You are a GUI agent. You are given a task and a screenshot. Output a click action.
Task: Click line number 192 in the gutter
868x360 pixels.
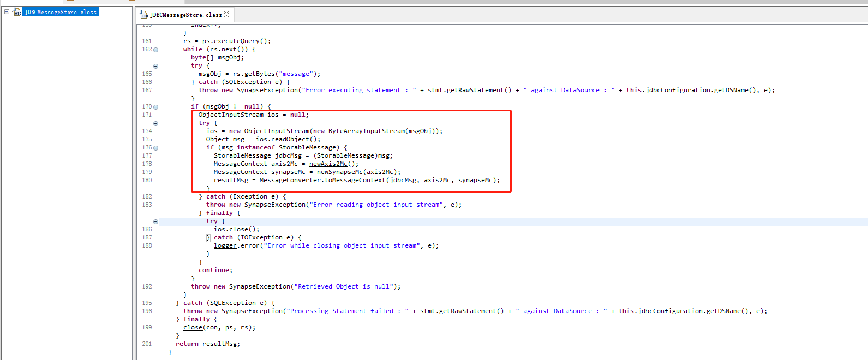pos(147,286)
